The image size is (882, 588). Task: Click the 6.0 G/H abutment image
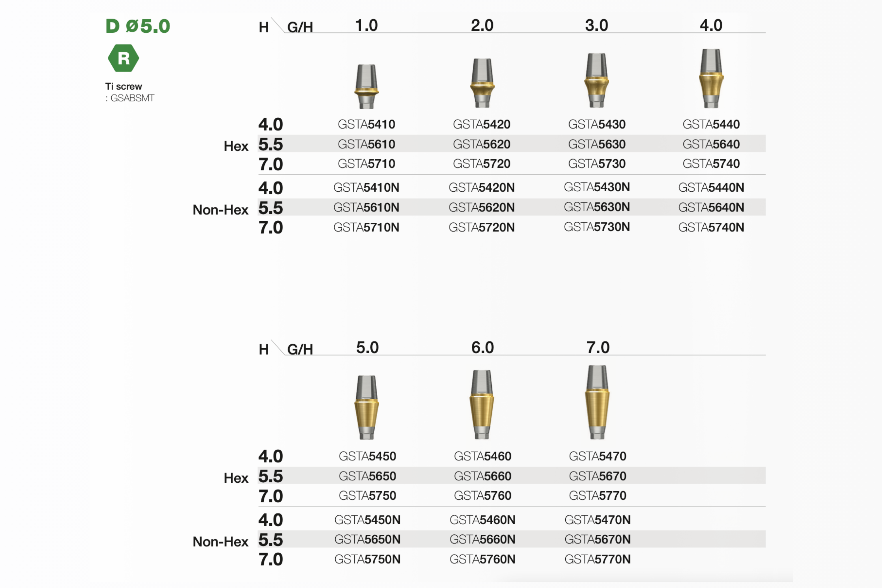482,405
